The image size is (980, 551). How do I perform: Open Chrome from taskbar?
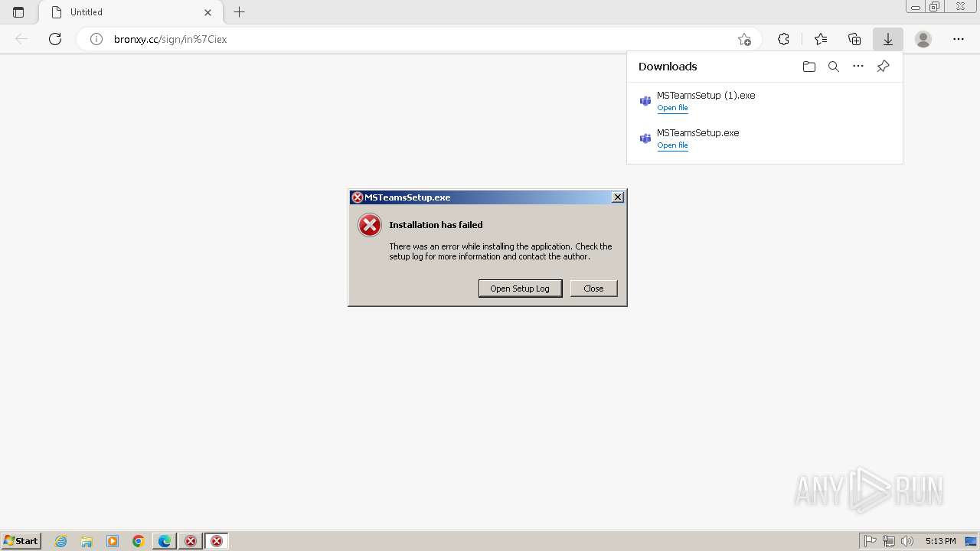139,541
